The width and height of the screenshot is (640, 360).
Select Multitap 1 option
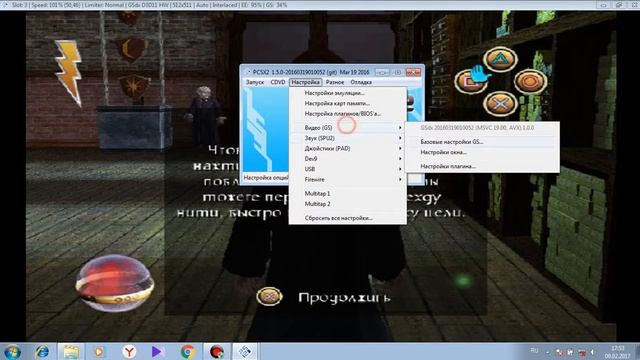click(347, 193)
